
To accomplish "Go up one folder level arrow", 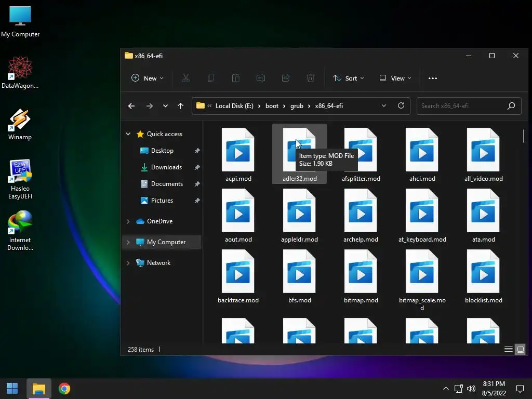I will [x=180, y=106].
